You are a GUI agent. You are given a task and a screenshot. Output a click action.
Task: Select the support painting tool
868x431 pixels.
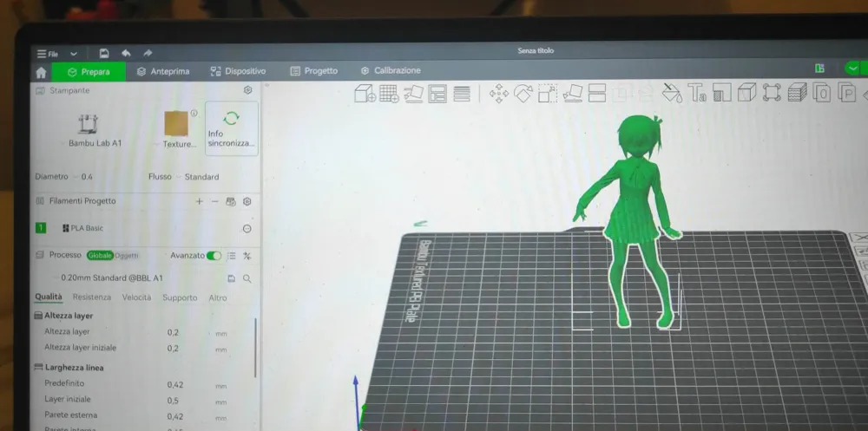[722, 93]
